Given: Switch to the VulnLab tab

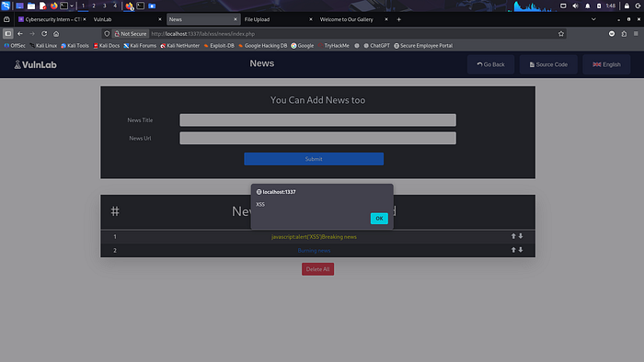Looking at the screenshot, I should (127, 19).
